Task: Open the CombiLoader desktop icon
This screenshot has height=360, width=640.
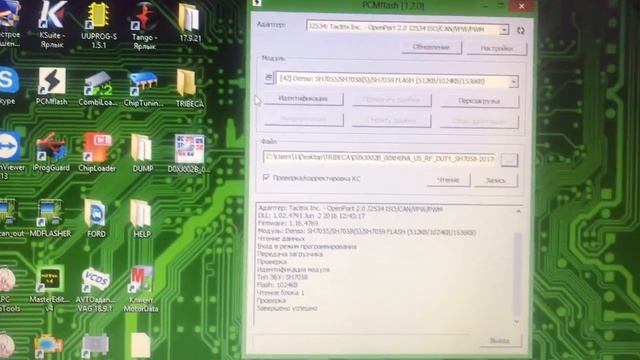Action: tap(97, 88)
